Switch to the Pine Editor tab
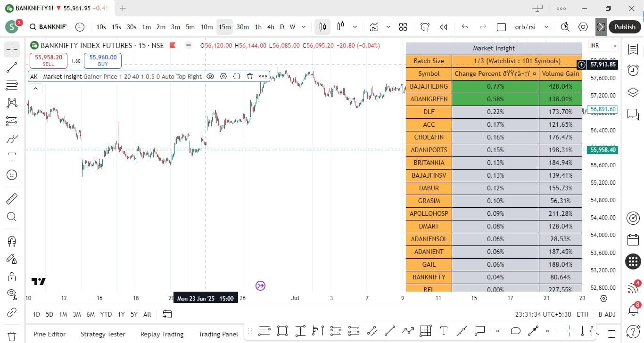 [x=50, y=334]
